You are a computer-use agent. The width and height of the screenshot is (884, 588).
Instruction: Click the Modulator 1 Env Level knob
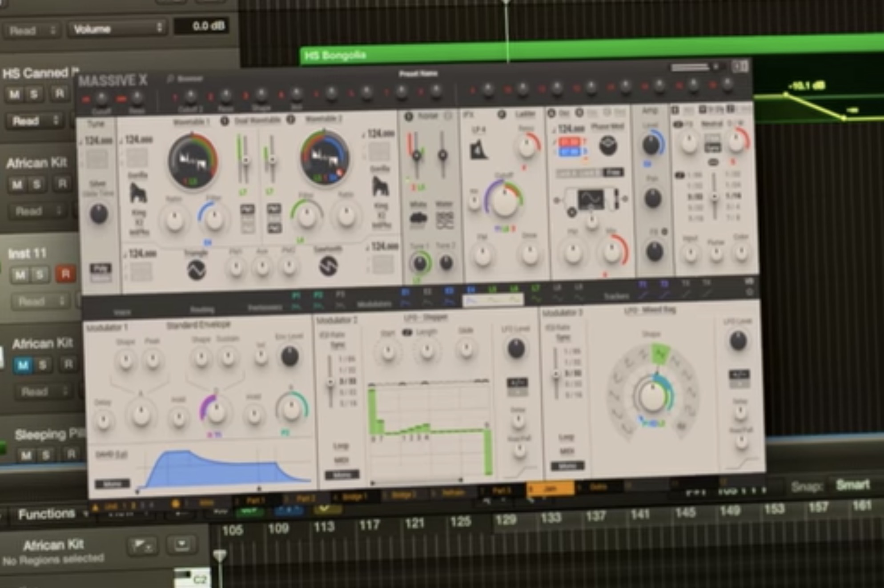(289, 356)
